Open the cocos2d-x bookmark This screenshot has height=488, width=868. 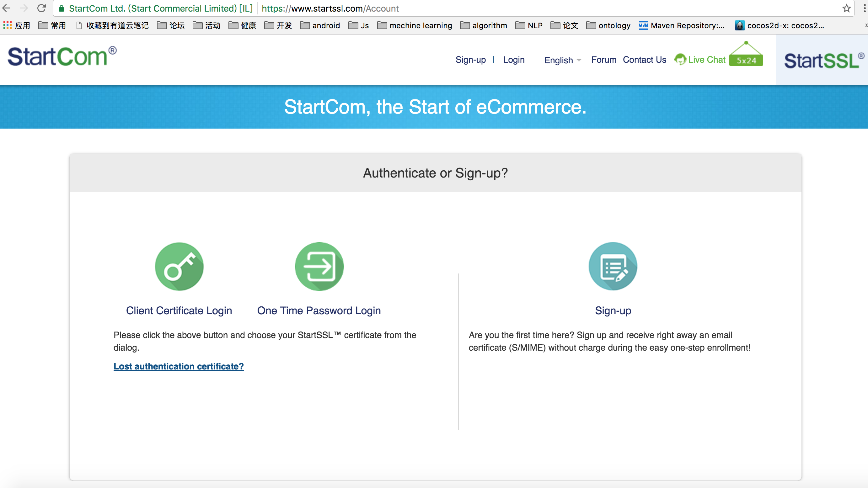coord(780,26)
